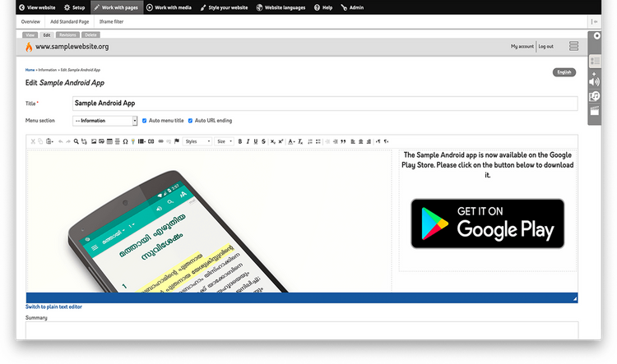Click Switch to plain text editor link
Image resolution: width=617 pixels, height=364 pixels.
(x=54, y=306)
